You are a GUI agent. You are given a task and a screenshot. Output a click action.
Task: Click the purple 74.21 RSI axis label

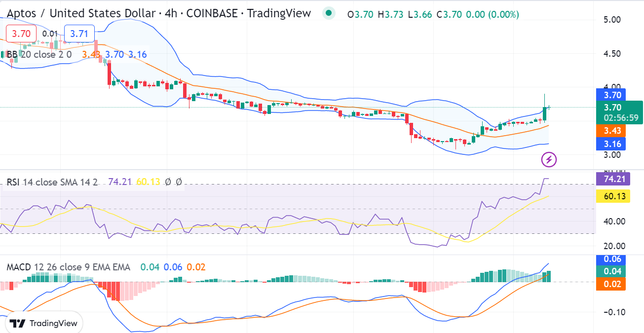click(x=613, y=179)
